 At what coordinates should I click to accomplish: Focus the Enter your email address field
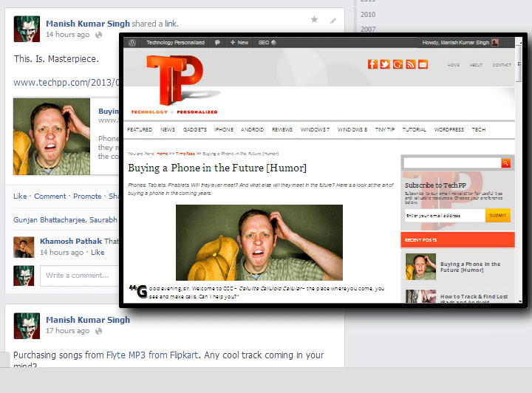point(445,215)
